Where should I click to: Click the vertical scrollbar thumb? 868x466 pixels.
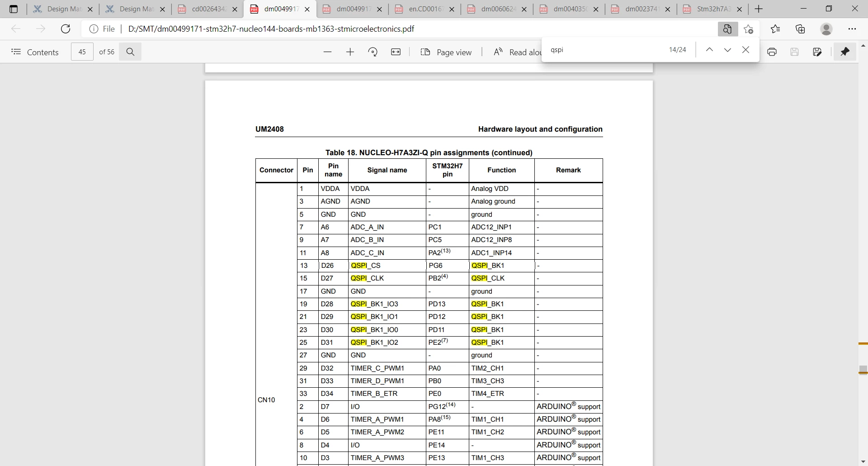point(863,370)
